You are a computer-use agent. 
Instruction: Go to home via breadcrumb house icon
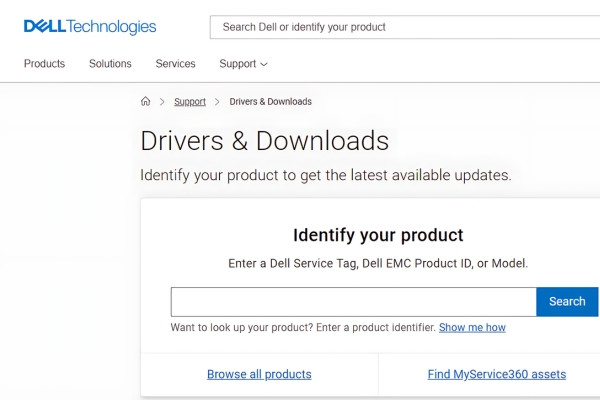(145, 101)
